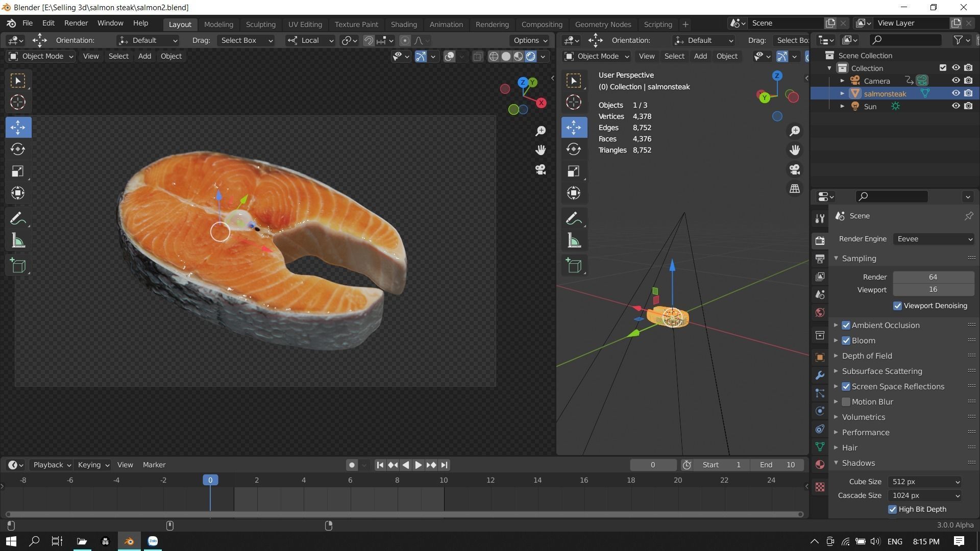Screen dimensions: 980x551
Task: Select the Transform tool in left viewport
Action: point(18,193)
